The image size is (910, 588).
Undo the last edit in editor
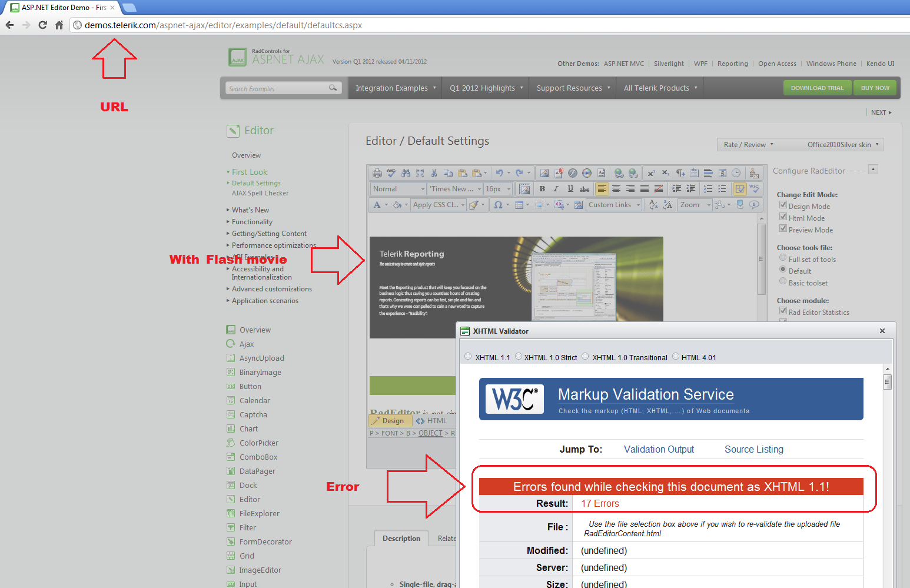[499, 173]
